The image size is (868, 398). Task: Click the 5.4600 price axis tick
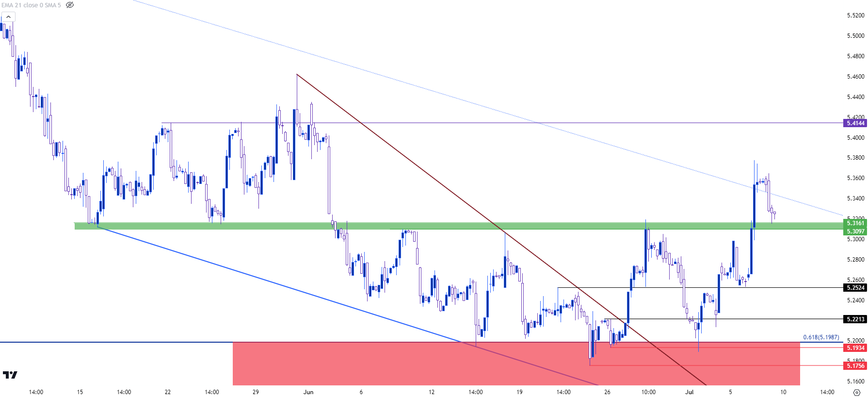tap(855, 77)
